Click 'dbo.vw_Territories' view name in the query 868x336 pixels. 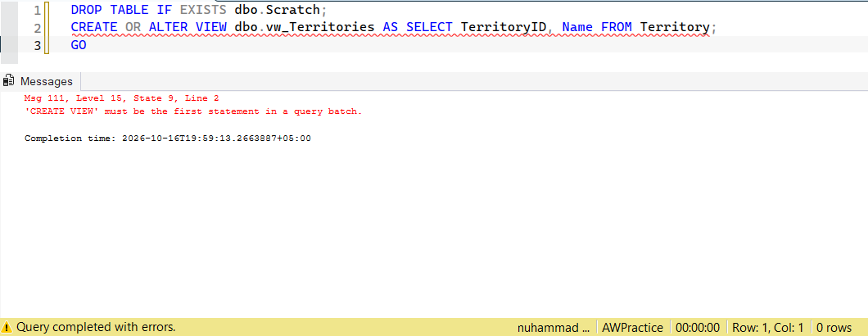(x=305, y=27)
